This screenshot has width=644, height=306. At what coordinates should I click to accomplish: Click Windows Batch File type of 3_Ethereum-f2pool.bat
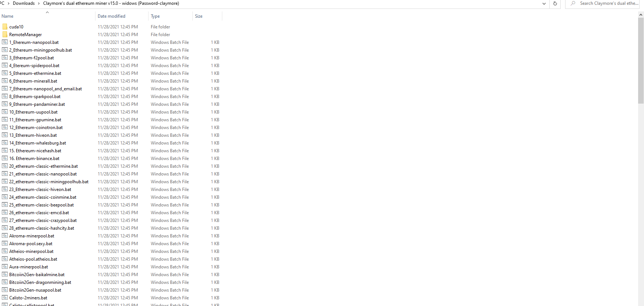click(170, 58)
